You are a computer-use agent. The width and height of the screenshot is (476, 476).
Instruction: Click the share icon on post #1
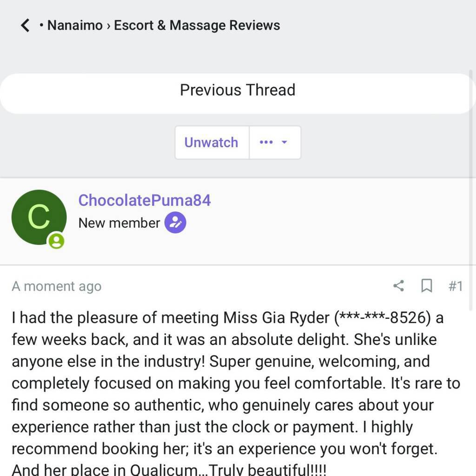tap(398, 285)
